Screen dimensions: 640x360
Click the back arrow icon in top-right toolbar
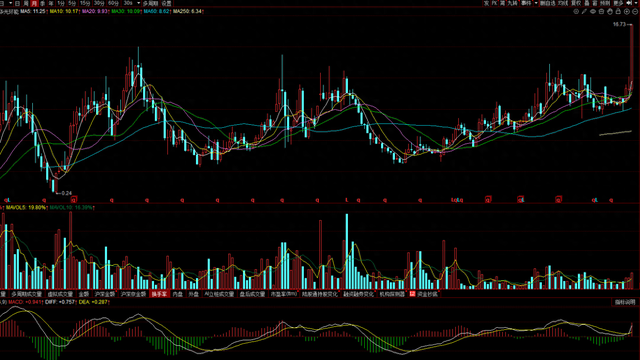point(629,3)
